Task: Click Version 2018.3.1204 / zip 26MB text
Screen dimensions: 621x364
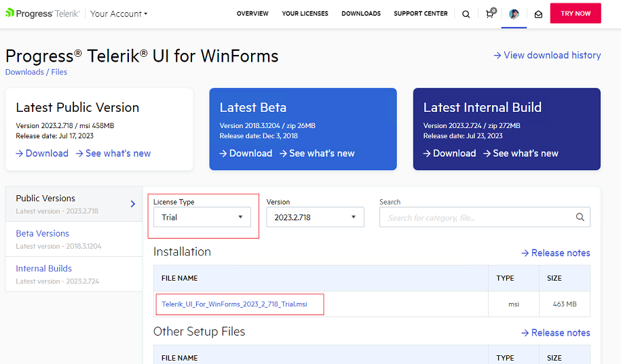Action: coord(267,125)
